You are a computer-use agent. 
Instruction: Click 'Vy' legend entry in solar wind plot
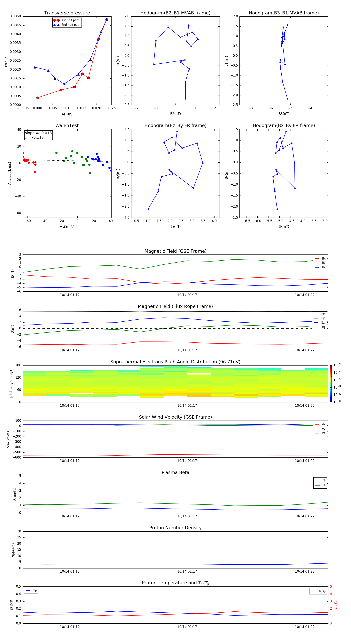click(320, 429)
